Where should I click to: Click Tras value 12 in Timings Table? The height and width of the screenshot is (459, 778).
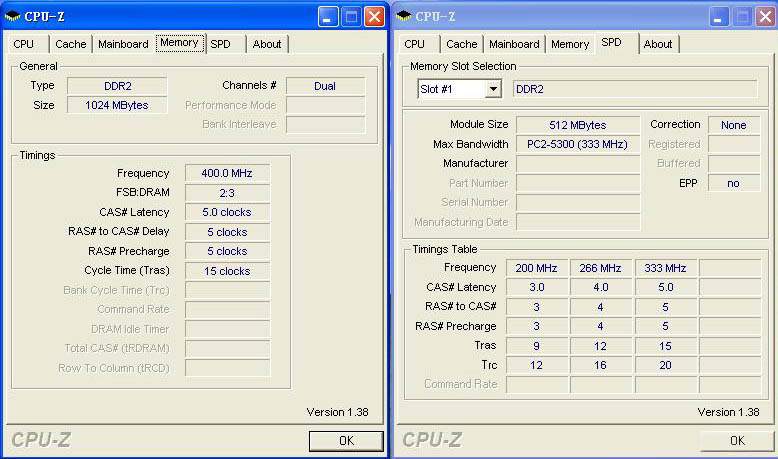click(x=601, y=346)
